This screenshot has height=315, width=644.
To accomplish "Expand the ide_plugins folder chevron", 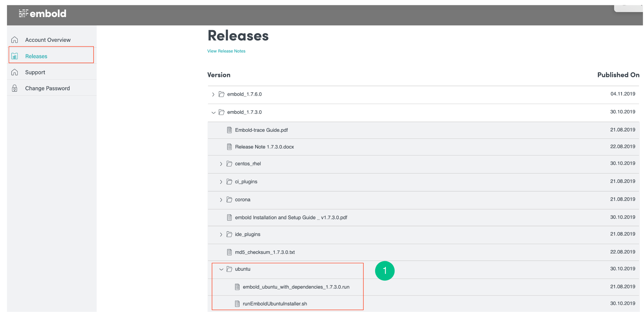I will coord(221,235).
